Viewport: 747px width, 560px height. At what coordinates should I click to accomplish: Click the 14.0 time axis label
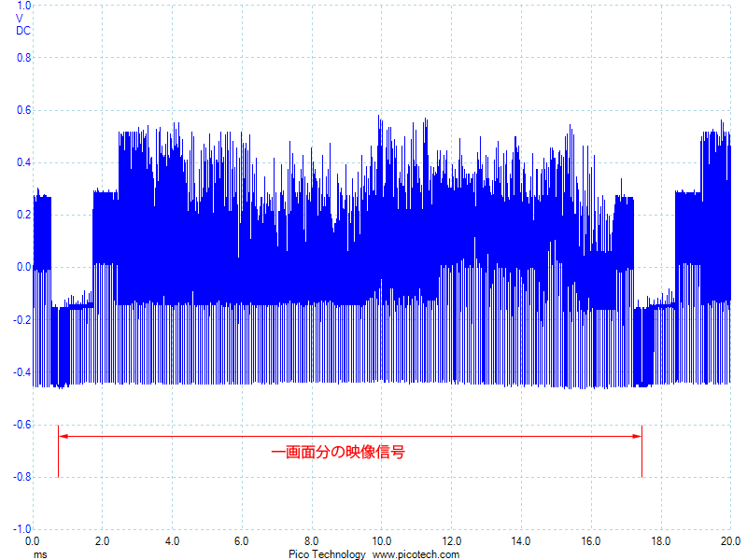click(521, 541)
